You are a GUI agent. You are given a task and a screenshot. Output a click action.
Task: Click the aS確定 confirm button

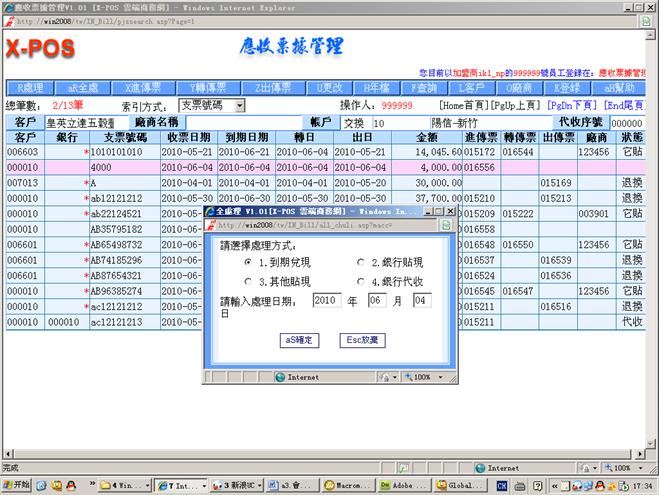pos(300,340)
